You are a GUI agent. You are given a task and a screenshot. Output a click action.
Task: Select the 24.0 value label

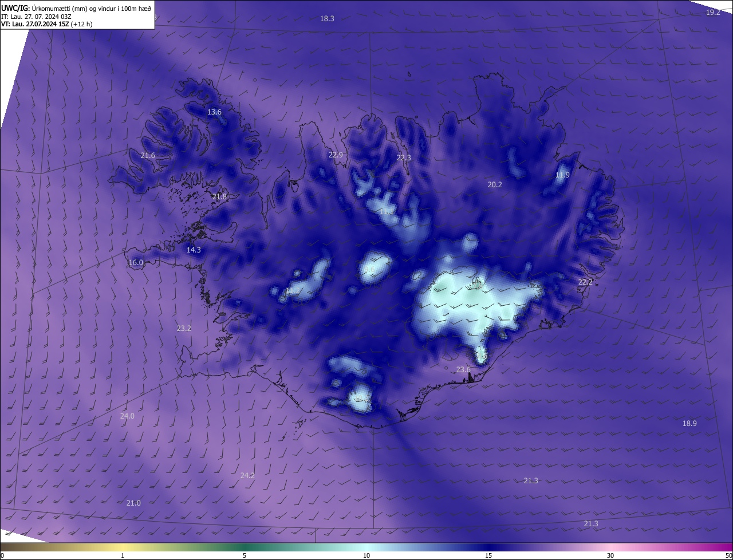coord(127,416)
